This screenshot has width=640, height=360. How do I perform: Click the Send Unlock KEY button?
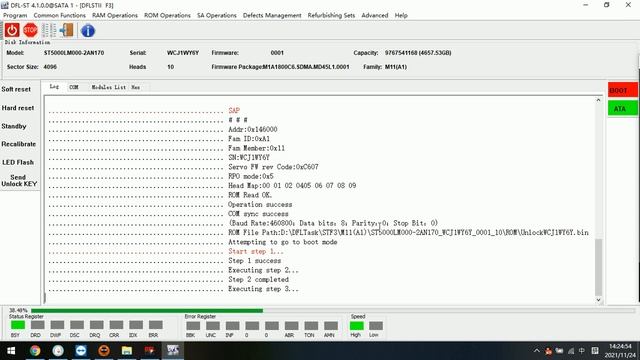(19, 180)
